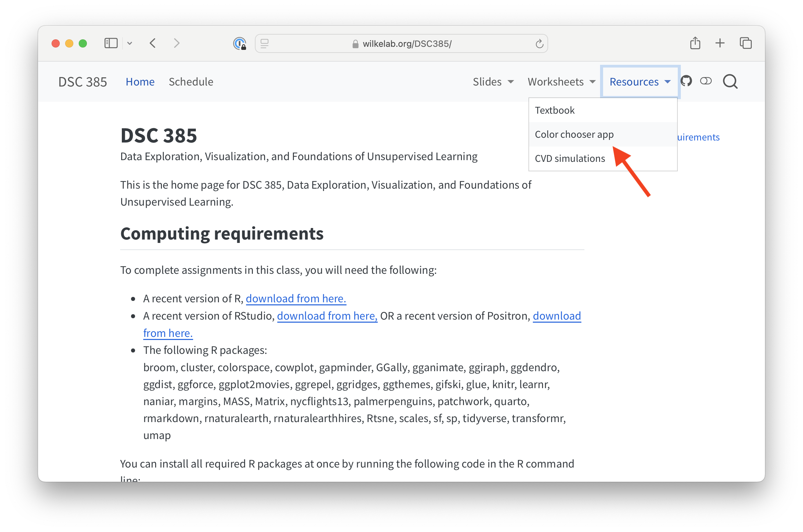This screenshot has height=532, width=803.
Task: Select Textbook from Resources menu
Action: [x=555, y=110]
